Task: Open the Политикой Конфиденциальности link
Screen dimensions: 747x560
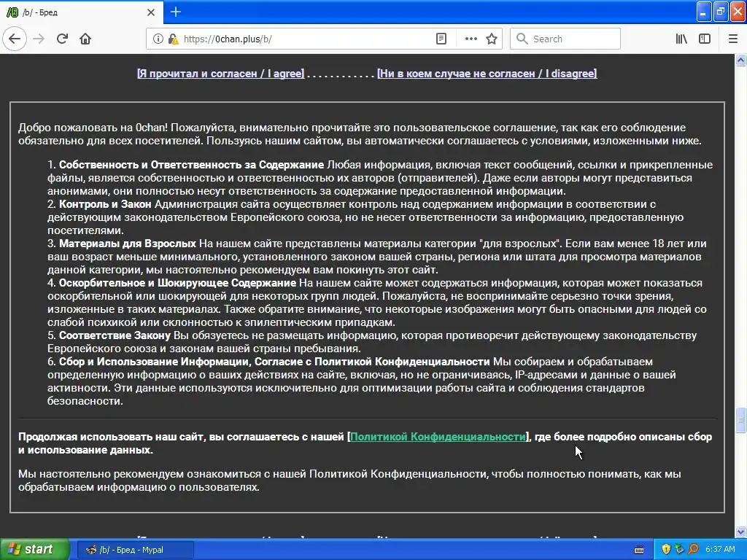Action: pos(438,437)
